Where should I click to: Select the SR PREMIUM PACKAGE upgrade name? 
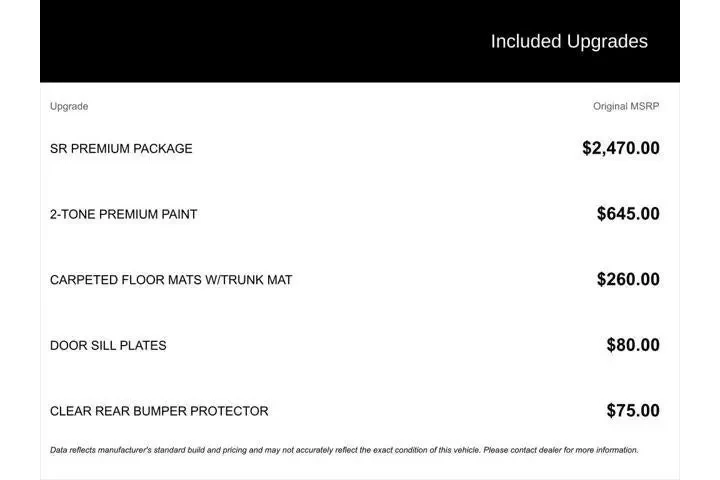tap(121, 149)
